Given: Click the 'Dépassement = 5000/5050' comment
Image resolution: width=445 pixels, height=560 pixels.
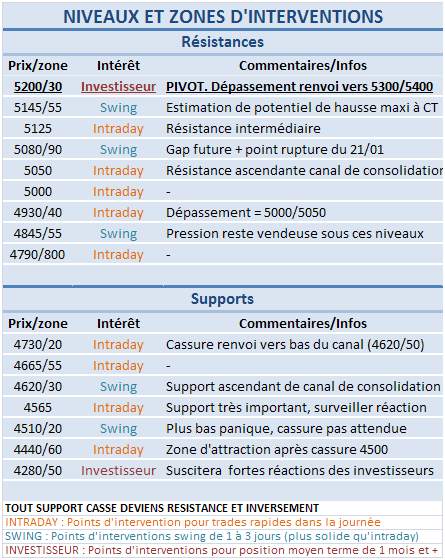Looking at the screenshot, I should point(246,213).
